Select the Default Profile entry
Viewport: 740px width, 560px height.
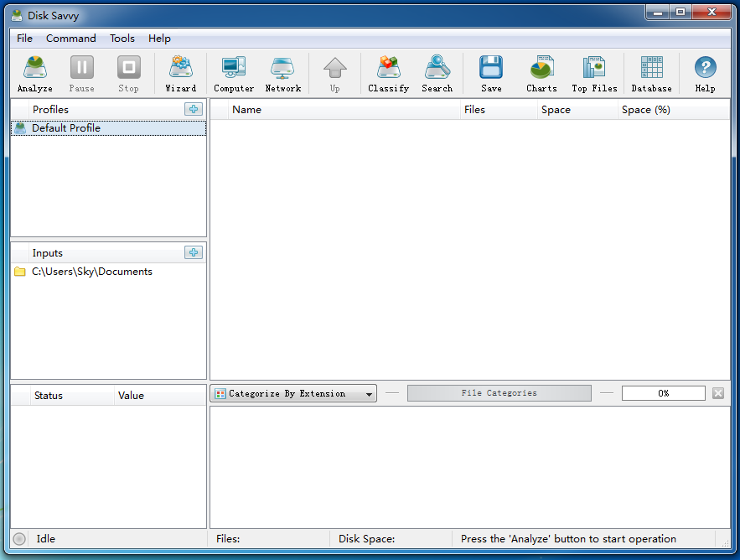point(109,128)
